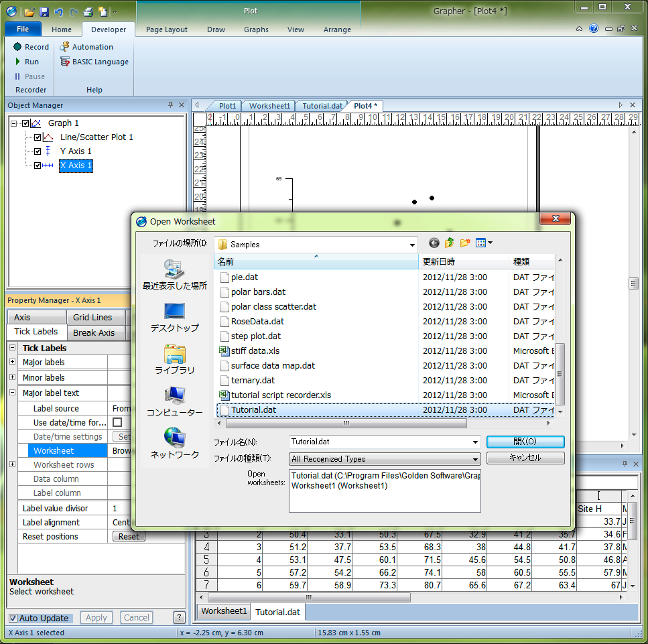Create a new folder in the dialog
Screen dimensions: 648x644
[465, 243]
